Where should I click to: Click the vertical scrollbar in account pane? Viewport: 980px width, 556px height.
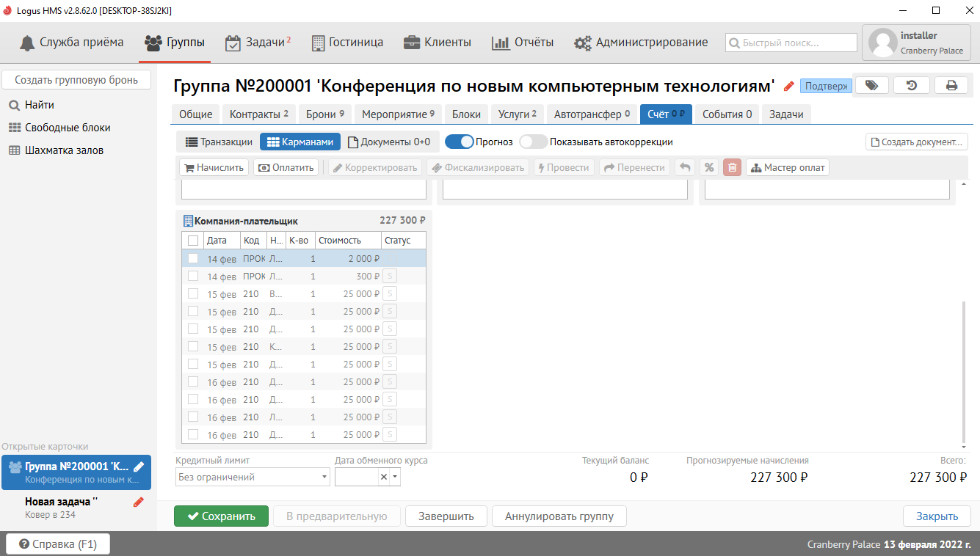point(963,367)
